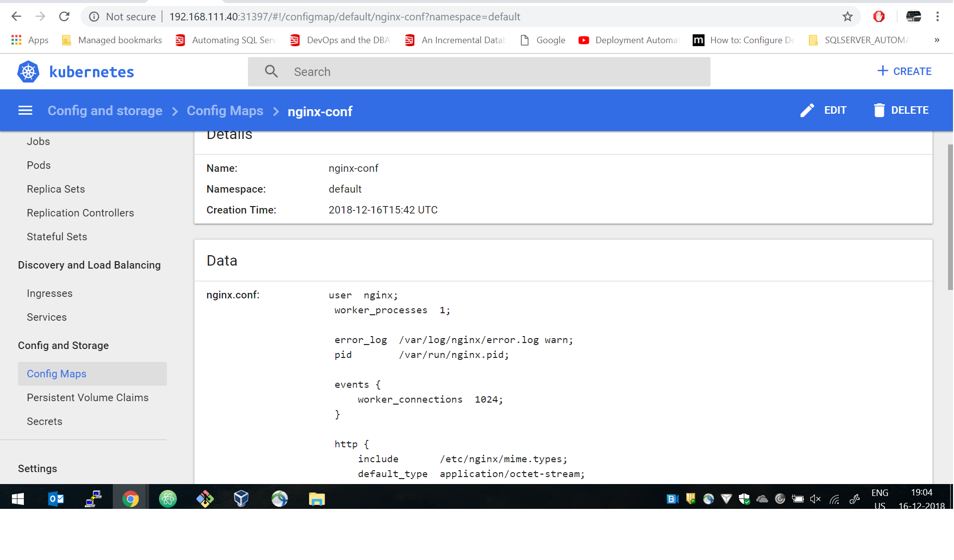Select the Secrets sidebar item
This screenshot has width=954, height=560.
43,421
